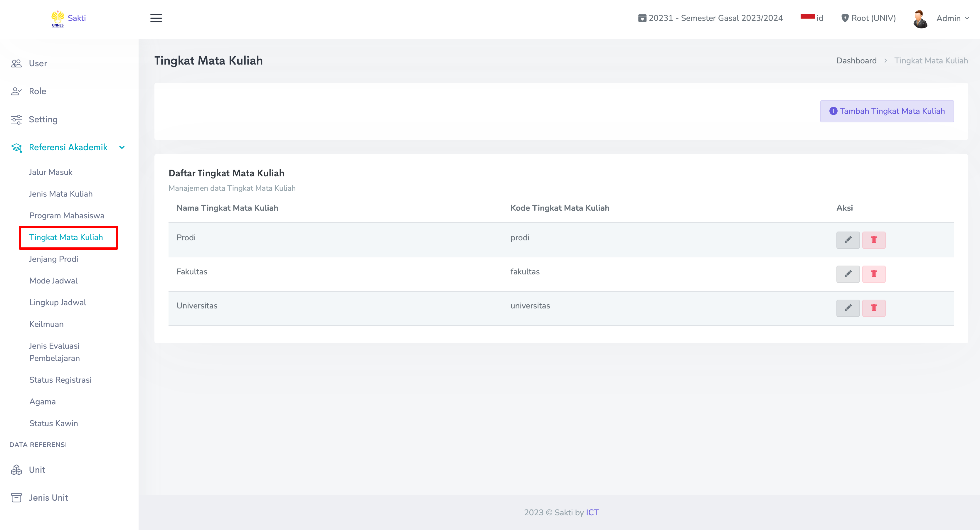The image size is (980, 530).
Task: Open the Unit sidebar item
Action: pos(37,470)
